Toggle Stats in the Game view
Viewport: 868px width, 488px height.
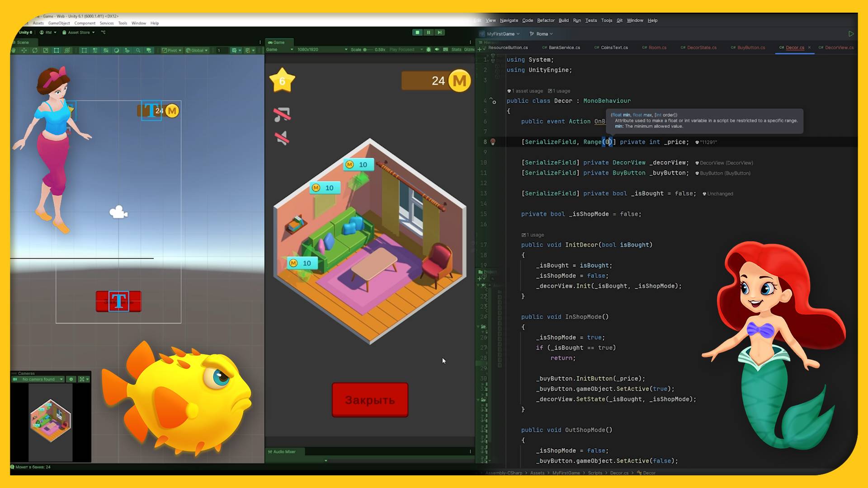456,49
